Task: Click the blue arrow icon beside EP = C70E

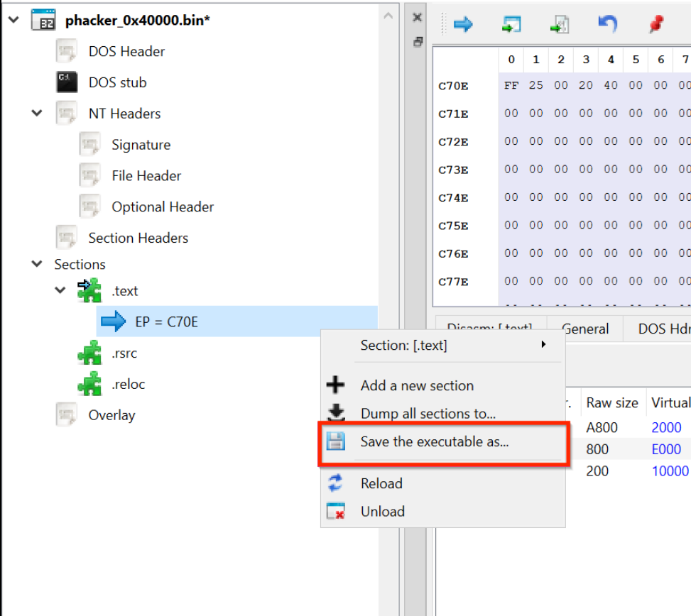Action: [113, 321]
